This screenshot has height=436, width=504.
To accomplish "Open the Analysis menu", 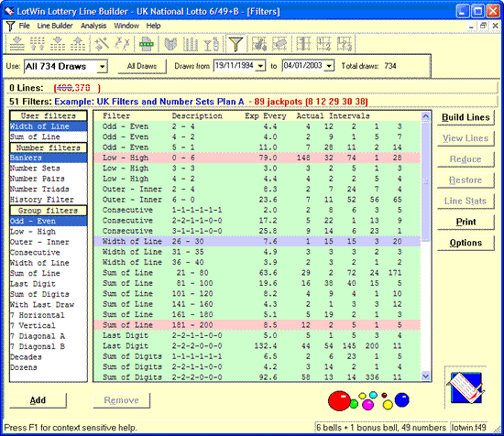I will (x=93, y=26).
